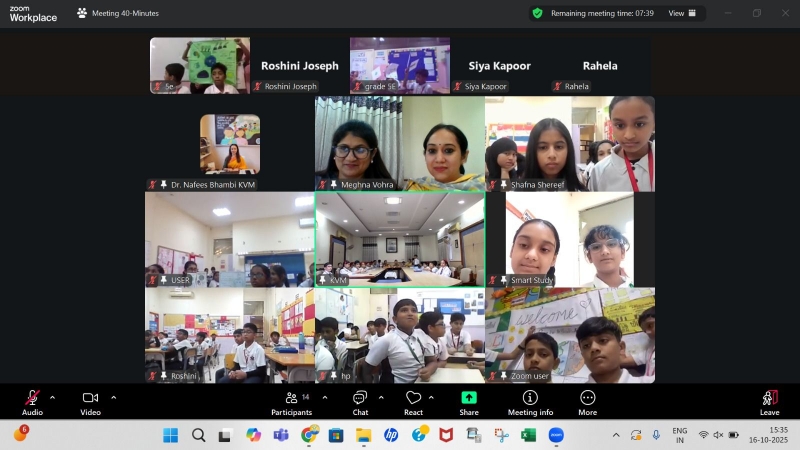Expand audio options arrow next to Audio

(x=53, y=397)
